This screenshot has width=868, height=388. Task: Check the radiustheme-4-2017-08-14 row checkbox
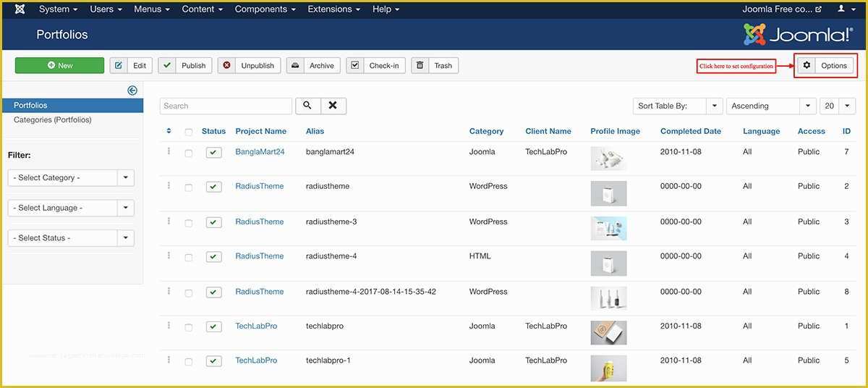coord(189,292)
